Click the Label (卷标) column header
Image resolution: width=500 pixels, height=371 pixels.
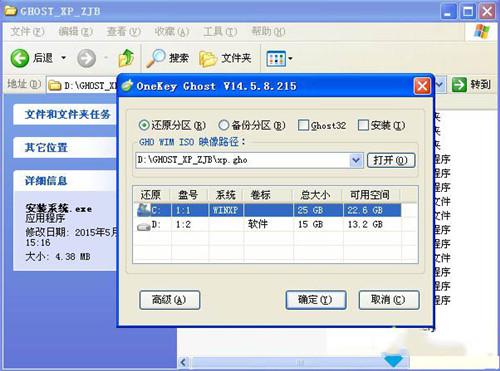pyautogui.click(x=268, y=195)
